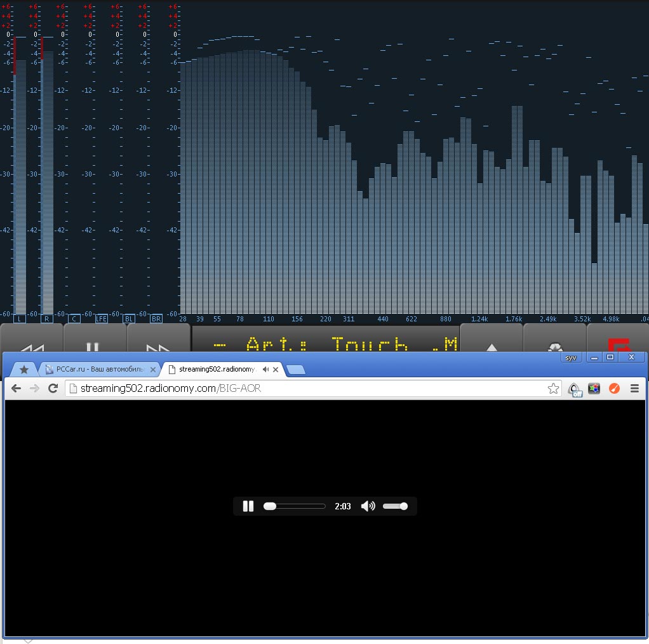649x644 pixels.
Task: Open the Chrome menu (hamburger icon)
Action: click(634, 388)
